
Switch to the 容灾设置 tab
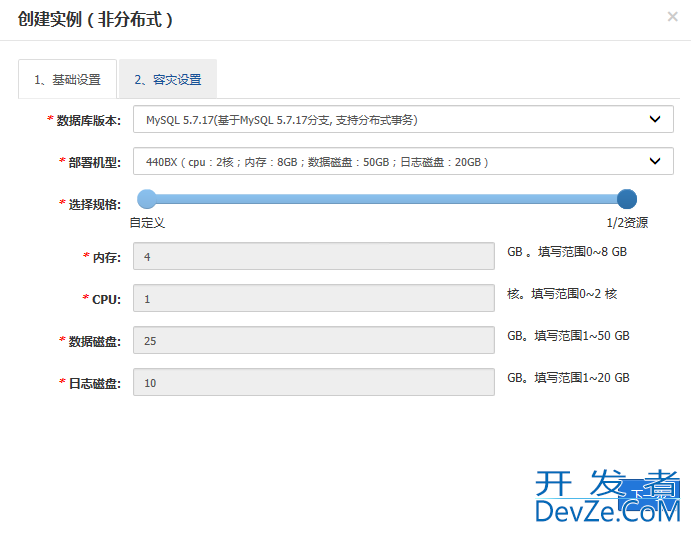click(x=168, y=79)
